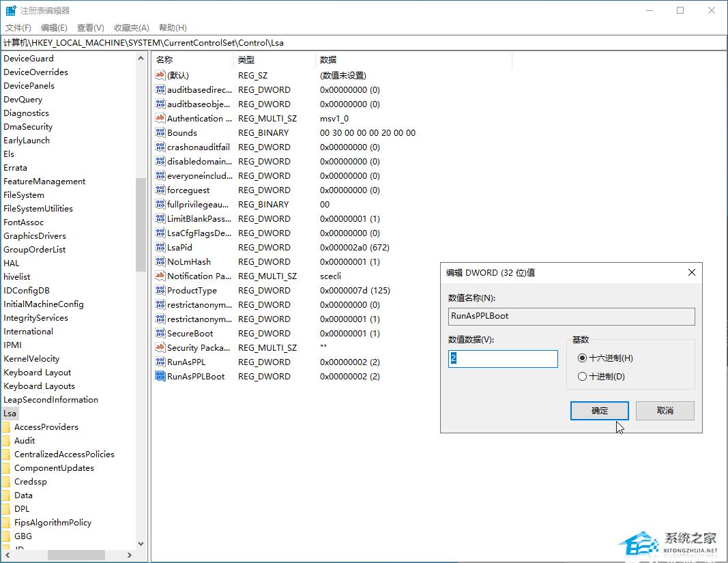Viewport: 728px width, 563px height.
Task: Click the 数值数据 value data field
Action: 503,358
